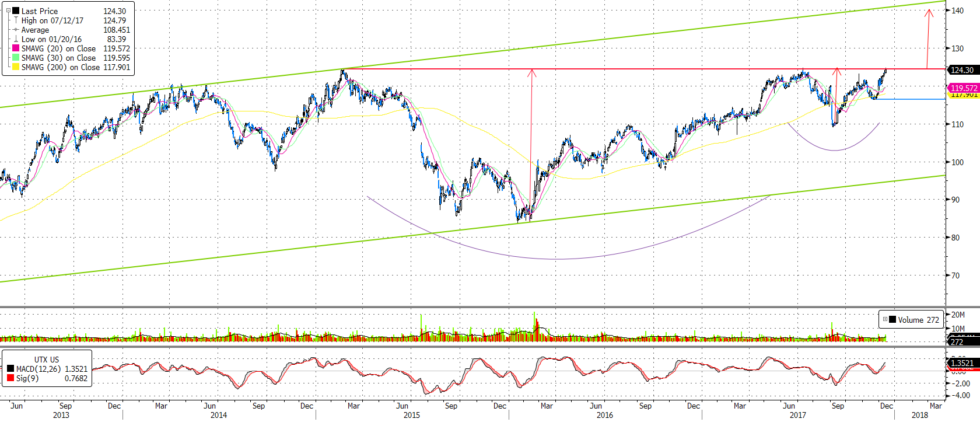Image resolution: width=980 pixels, height=422 pixels.
Task: Collapse the Last Price legend tree
Action: (x=8, y=11)
